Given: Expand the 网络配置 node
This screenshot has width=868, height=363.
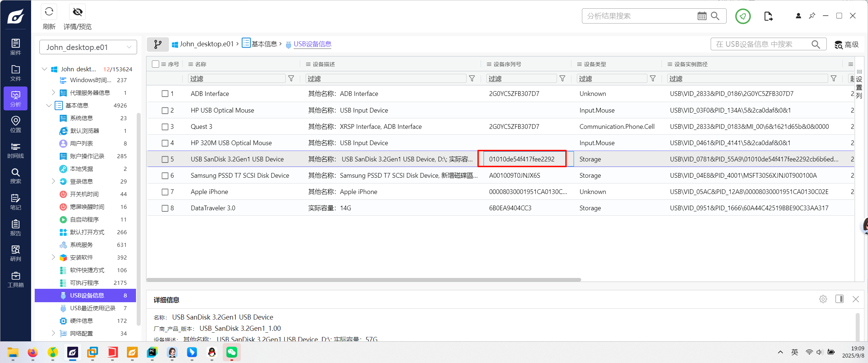Looking at the screenshot, I should coord(53,333).
